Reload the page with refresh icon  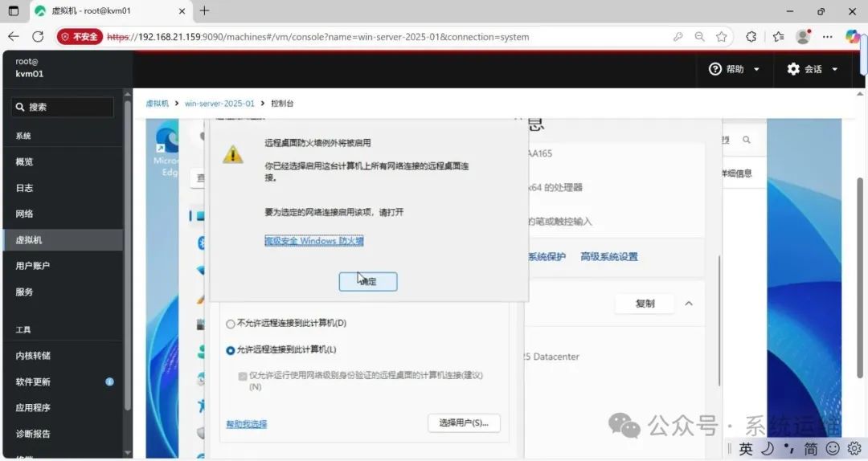point(38,36)
